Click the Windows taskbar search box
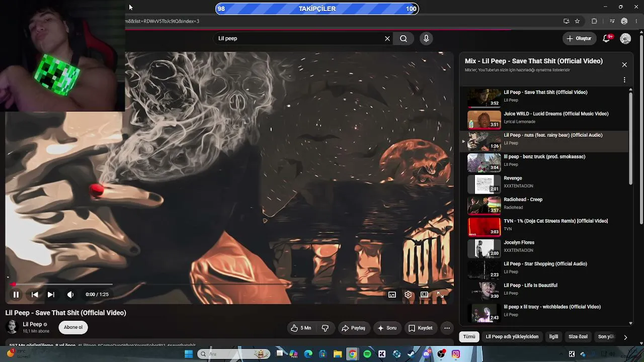 (234, 354)
